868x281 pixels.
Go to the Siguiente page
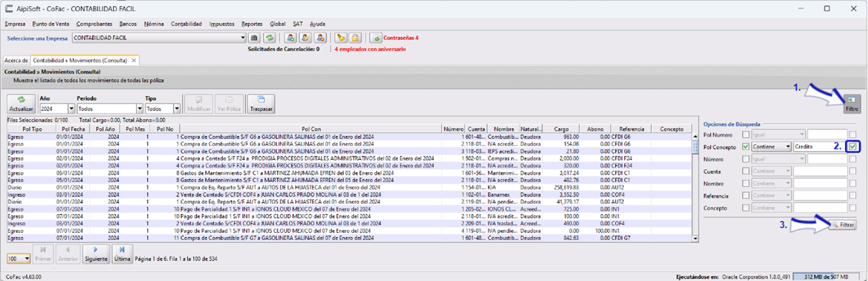[x=96, y=254]
